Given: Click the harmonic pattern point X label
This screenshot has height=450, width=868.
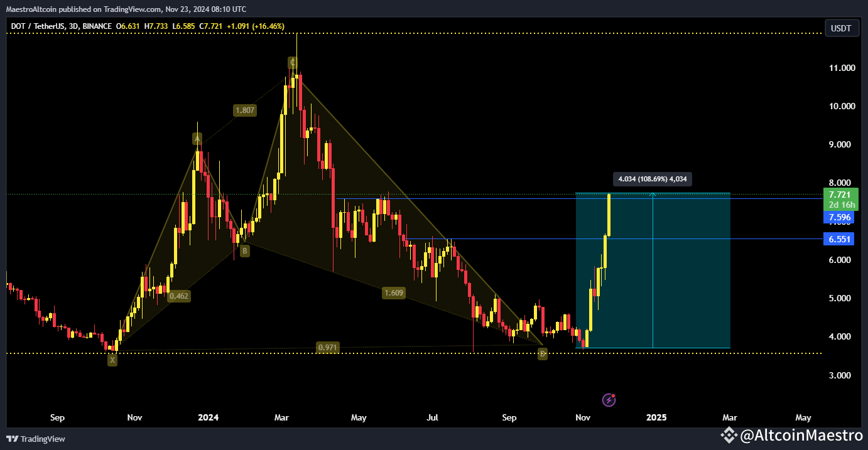Looking at the screenshot, I should [112, 360].
